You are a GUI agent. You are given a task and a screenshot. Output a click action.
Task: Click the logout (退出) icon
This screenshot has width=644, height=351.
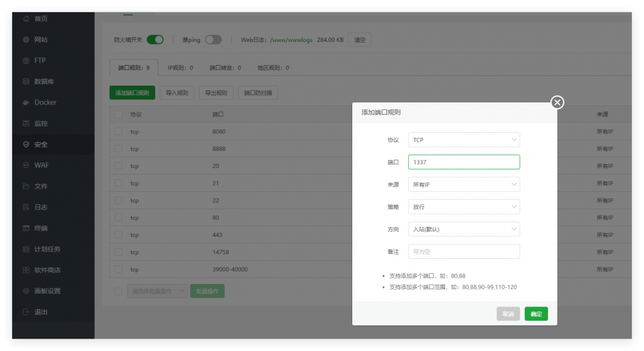click(26, 312)
